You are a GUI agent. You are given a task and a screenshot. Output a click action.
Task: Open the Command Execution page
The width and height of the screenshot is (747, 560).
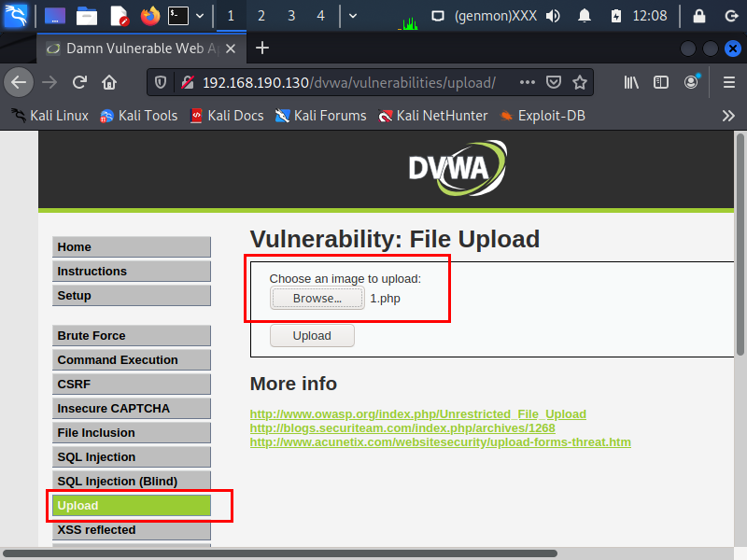tap(132, 359)
